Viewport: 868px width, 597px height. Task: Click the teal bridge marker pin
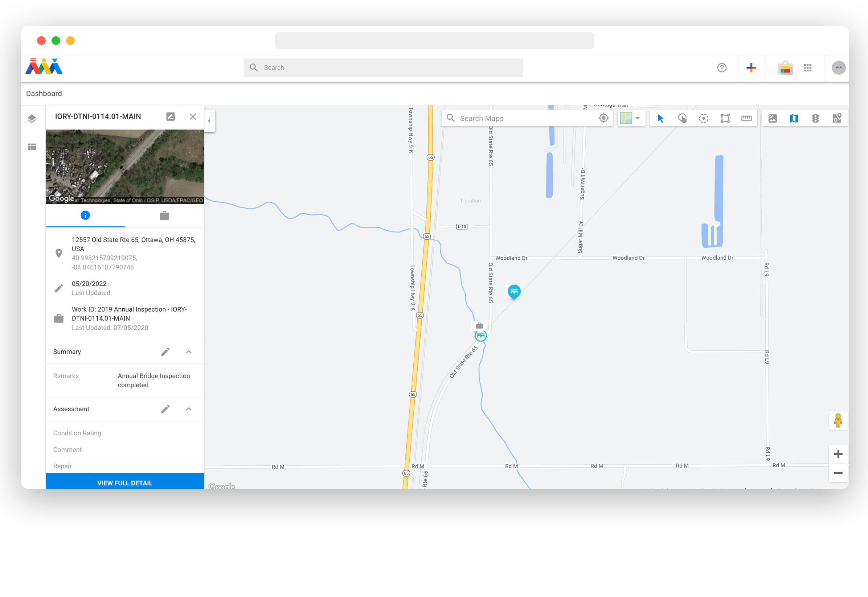coord(514,292)
